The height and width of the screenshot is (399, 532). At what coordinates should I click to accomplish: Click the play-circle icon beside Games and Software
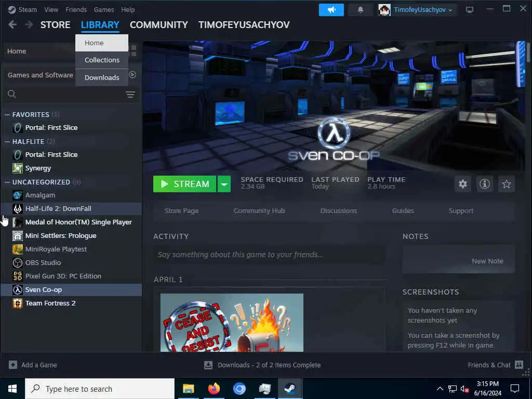pyautogui.click(x=132, y=75)
